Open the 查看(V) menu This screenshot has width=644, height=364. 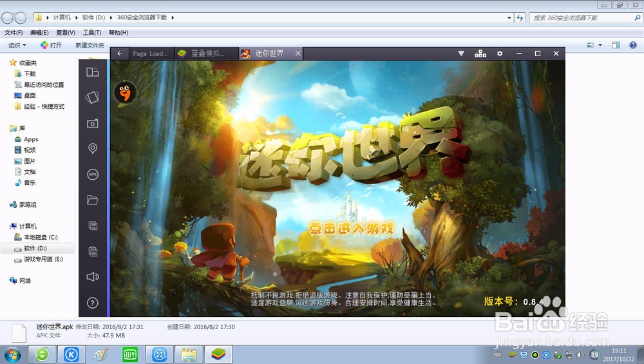point(66,32)
